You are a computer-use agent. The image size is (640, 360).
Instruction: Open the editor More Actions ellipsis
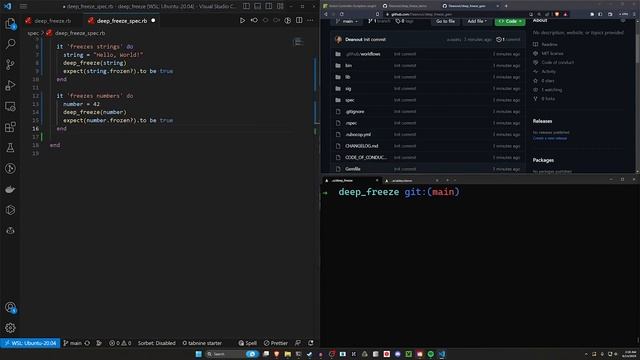coord(310,20)
